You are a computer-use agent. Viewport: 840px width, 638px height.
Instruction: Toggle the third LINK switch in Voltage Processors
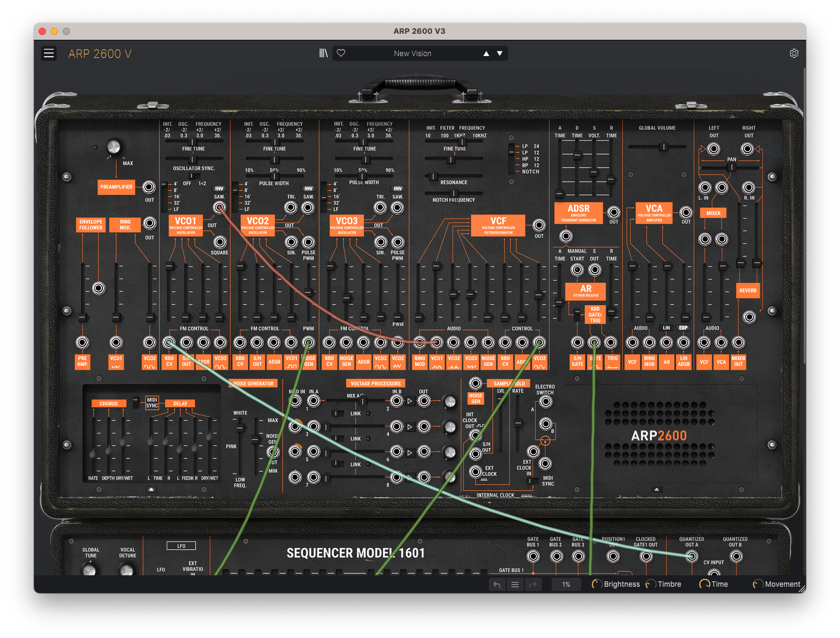click(x=338, y=464)
